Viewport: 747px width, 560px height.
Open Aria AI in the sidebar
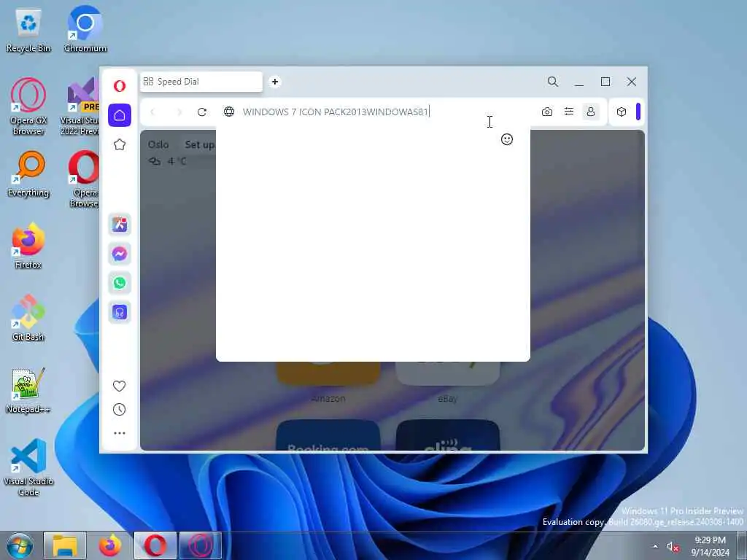120,225
